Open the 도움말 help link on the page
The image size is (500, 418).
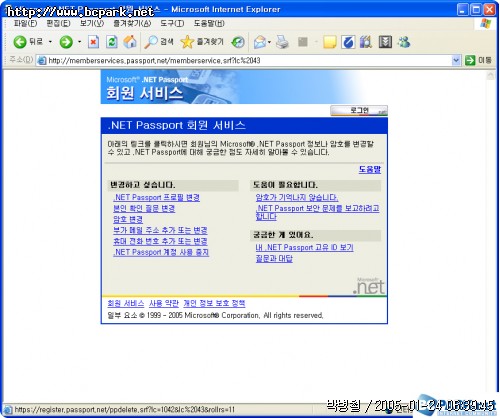[370, 169]
